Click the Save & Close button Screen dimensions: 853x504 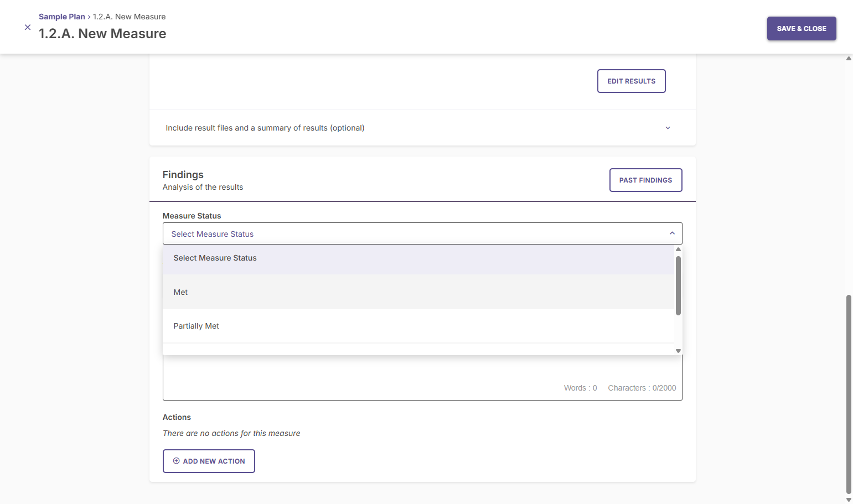(x=802, y=29)
